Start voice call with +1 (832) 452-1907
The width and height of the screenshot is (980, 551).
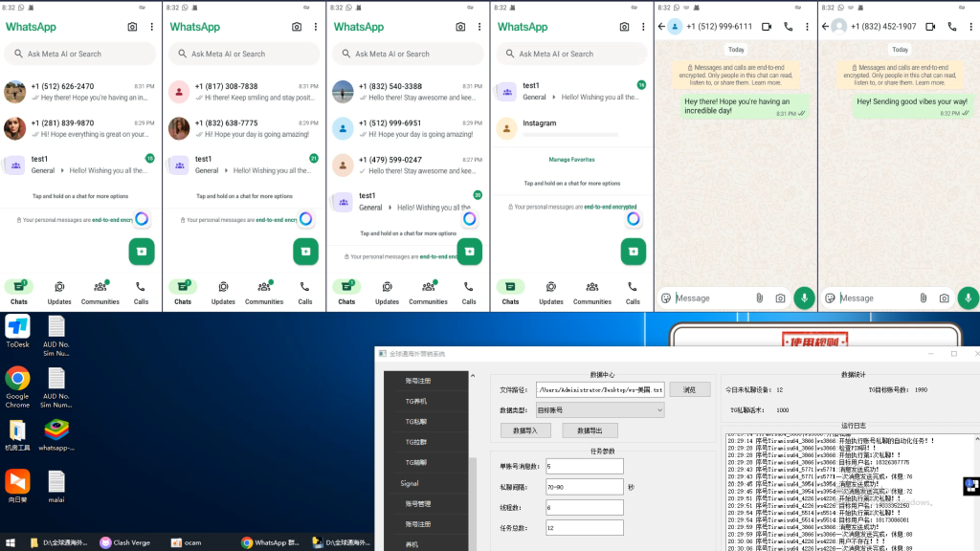tap(952, 26)
